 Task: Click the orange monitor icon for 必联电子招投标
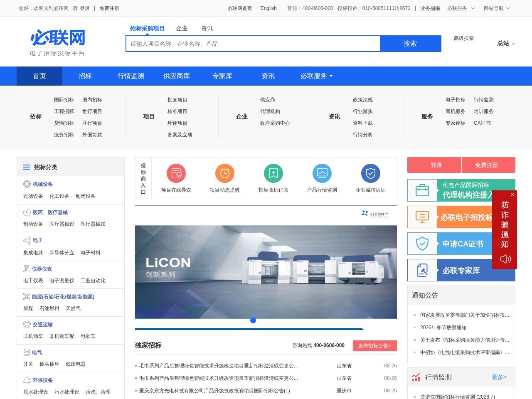[422, 217]
